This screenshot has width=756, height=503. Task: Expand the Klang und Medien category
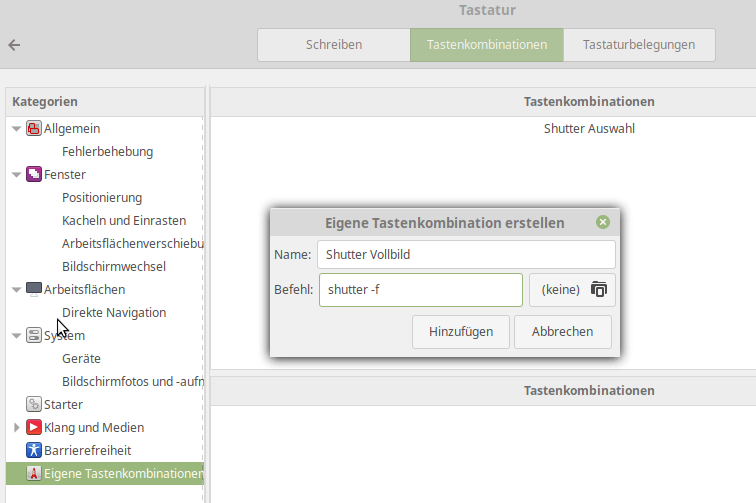(x=16, y=428)
